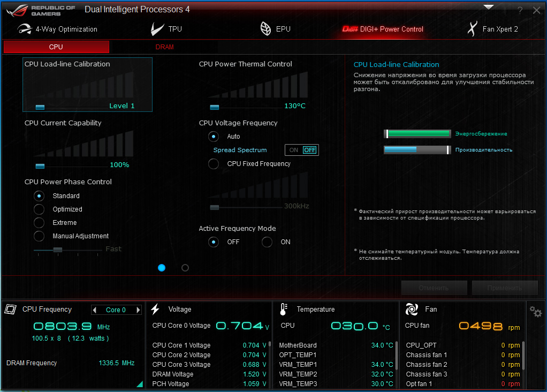The image size is (547, 392).
Task: Expand the CPU Frequency panel corner triangle
Action: (x=140, y=384)
